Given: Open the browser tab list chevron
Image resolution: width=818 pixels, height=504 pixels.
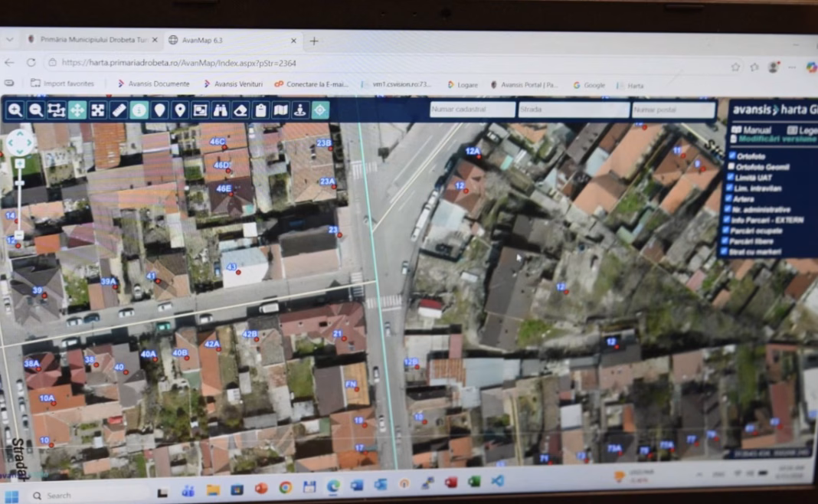Looking at the screenshot, I should [9, 40].
